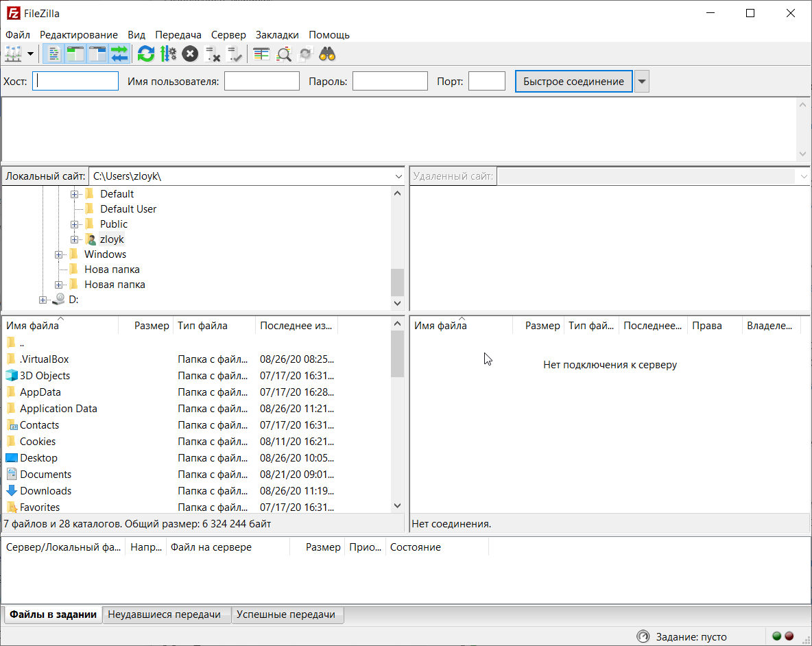Open the Редактирование menu

79,35
